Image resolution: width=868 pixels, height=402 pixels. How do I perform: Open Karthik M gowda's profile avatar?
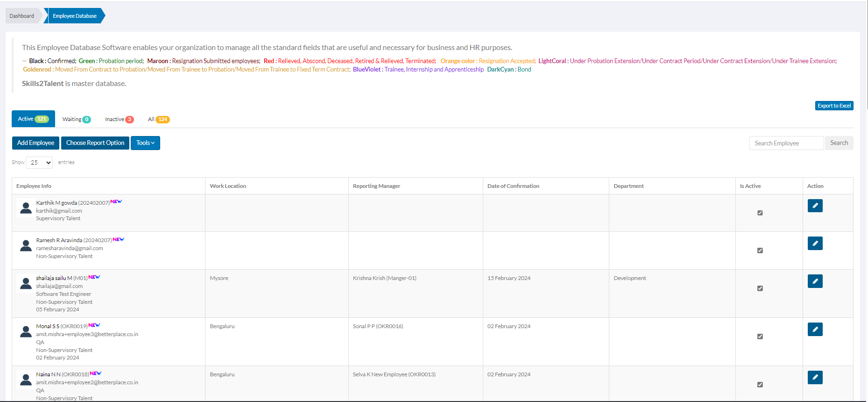[26, 208]
